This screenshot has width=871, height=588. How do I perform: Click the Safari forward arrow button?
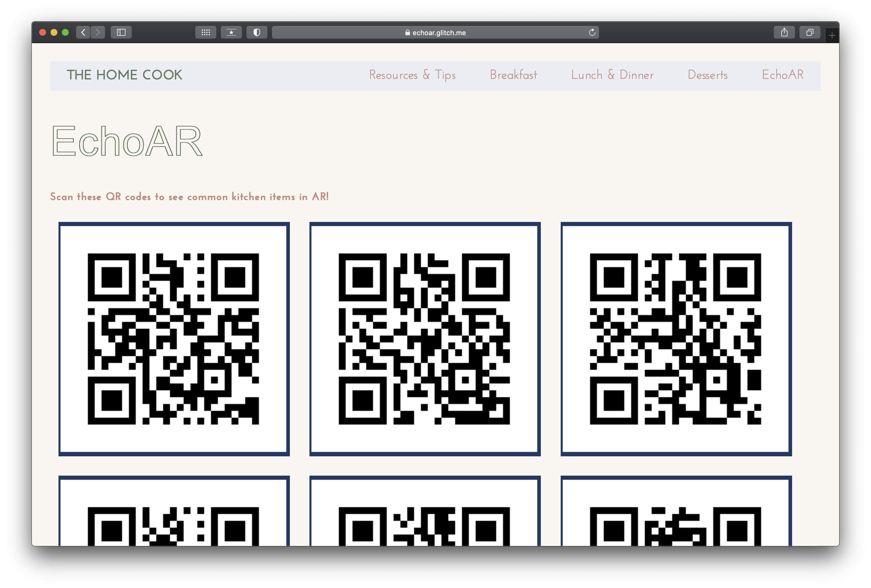98,33
